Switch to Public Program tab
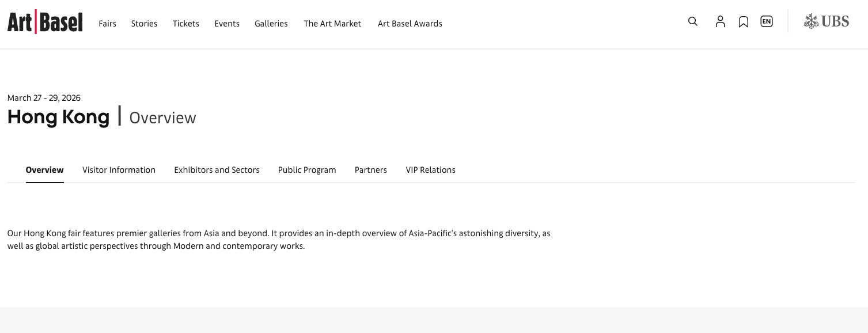 307,170
